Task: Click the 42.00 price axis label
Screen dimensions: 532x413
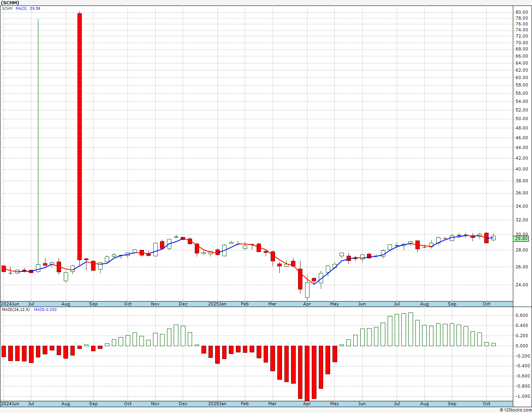Action: [x=521, y=158]
